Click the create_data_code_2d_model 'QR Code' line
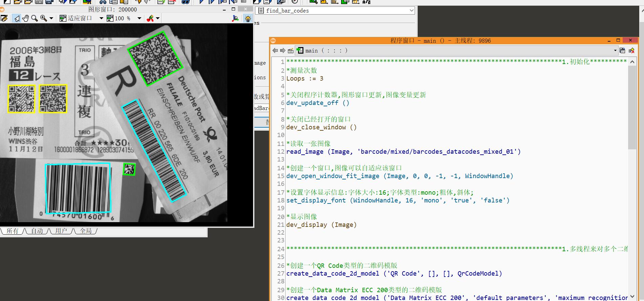Image resolution: width=644 pixels, height=301 pixels. [x=394, y=274]
